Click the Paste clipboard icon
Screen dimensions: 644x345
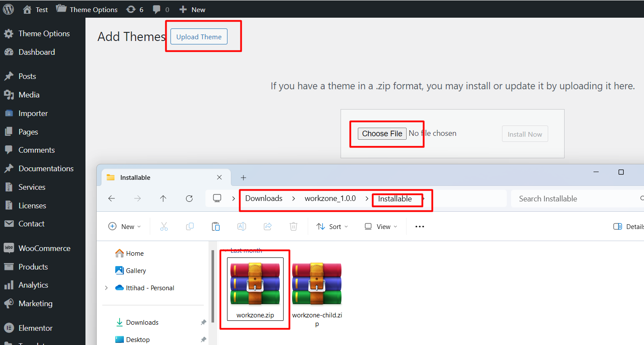(x=216, y=226)
